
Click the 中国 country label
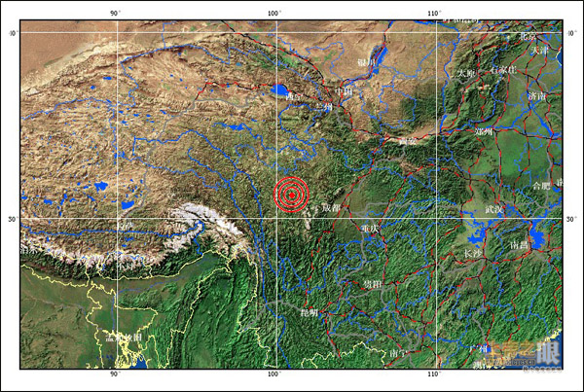pos(343,91)
